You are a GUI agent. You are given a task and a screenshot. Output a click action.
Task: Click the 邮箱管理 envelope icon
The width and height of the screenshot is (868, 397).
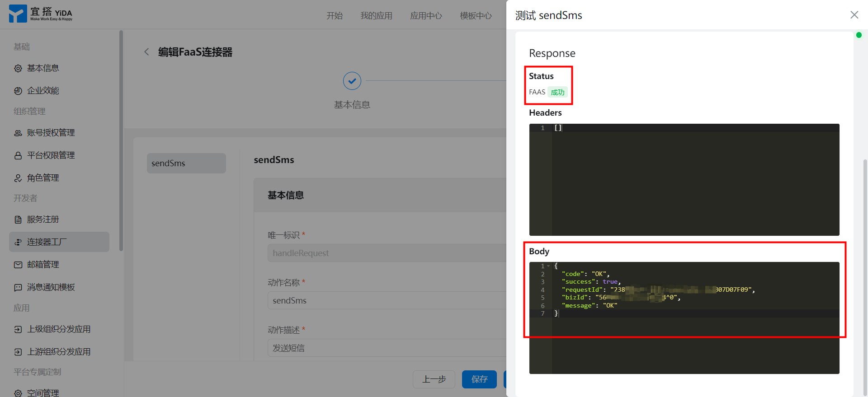point(18,265)
